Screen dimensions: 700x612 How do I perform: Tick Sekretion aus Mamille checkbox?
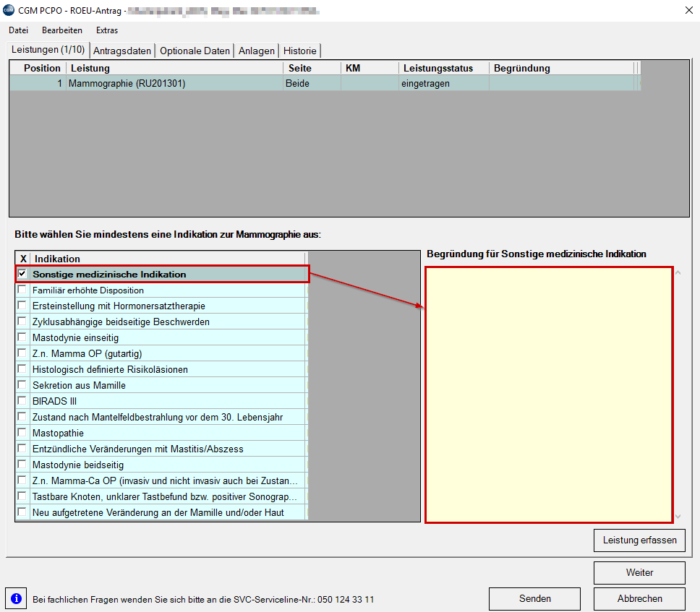(22, 385)
